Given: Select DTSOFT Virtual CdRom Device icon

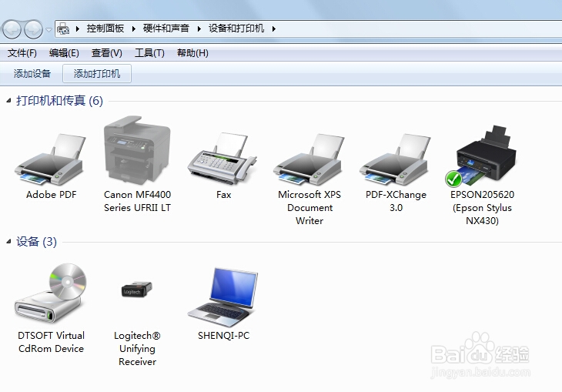Looking at the screenshot, I should point(51,293).
